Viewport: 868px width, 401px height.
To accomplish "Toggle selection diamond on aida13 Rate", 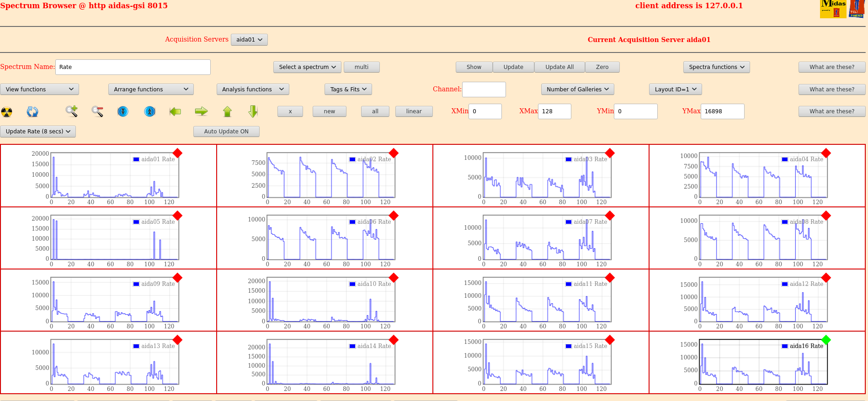I will (177, 340).
